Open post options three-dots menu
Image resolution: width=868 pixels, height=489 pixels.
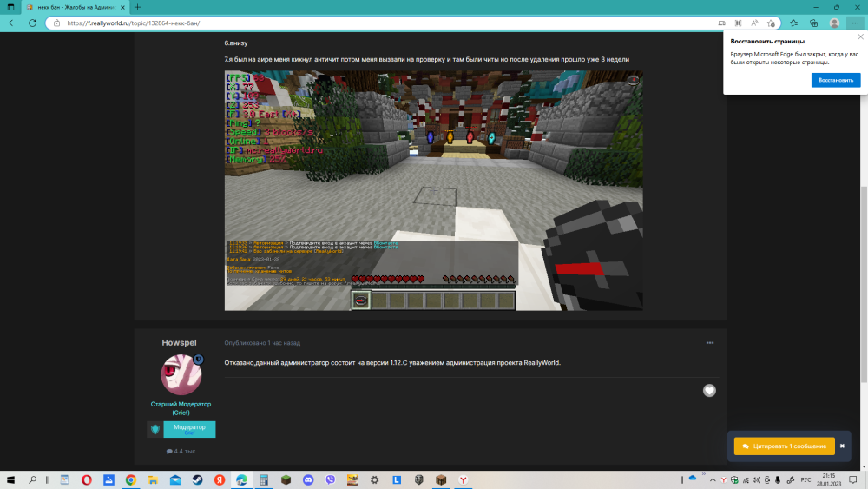pyautogui.click(x=710, y=343)
